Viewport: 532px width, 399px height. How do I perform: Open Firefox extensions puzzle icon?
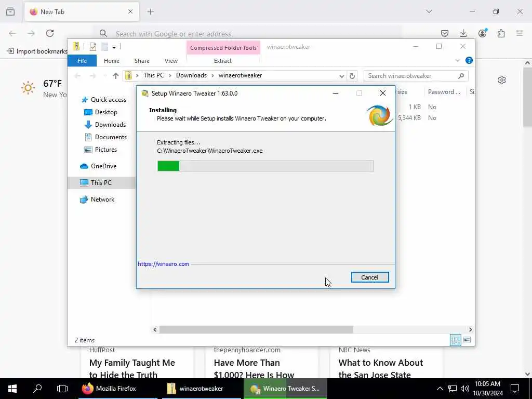click(501, 33)
